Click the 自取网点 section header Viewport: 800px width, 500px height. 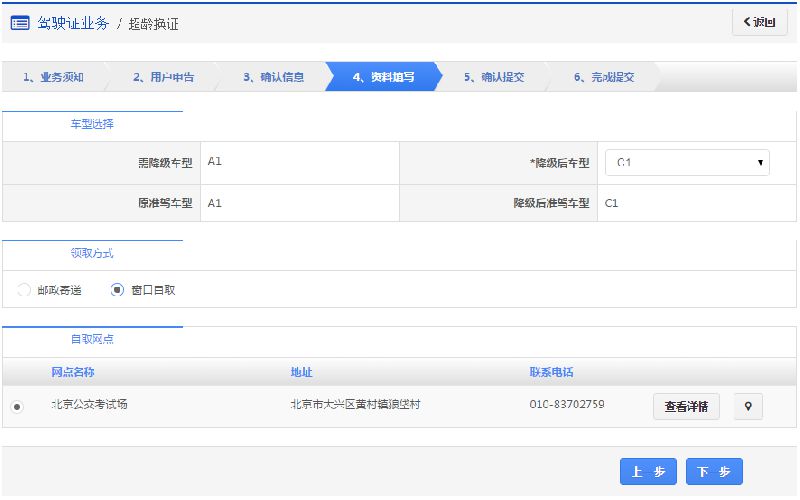[x=92, y=339]
